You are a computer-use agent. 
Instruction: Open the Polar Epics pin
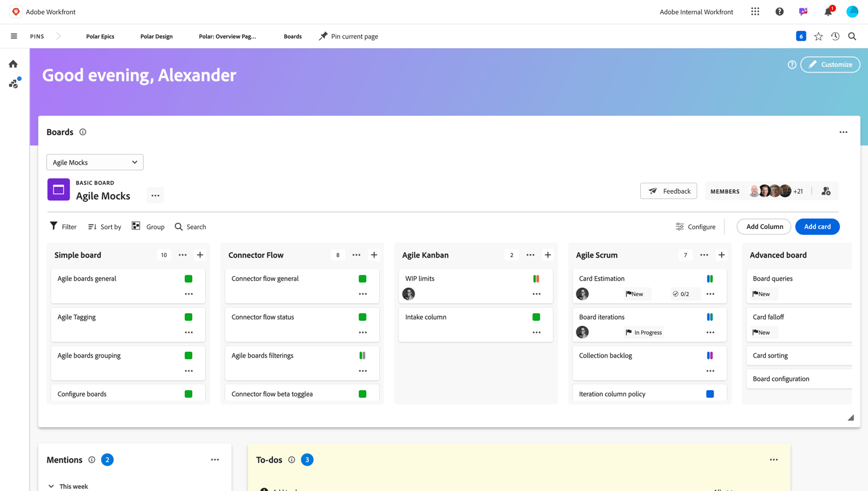pos(100,36)
